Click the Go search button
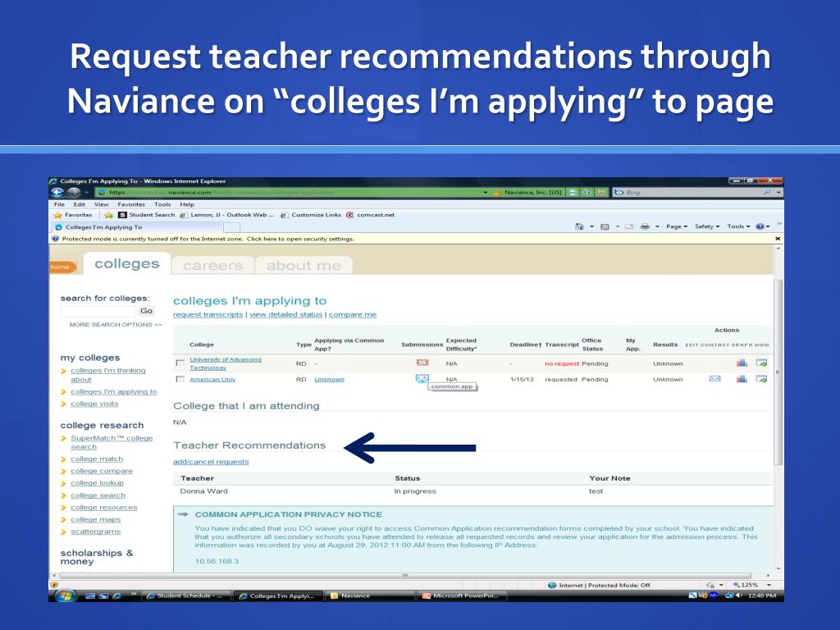Screen dimensions: 840x630 [x=146, y=311]
